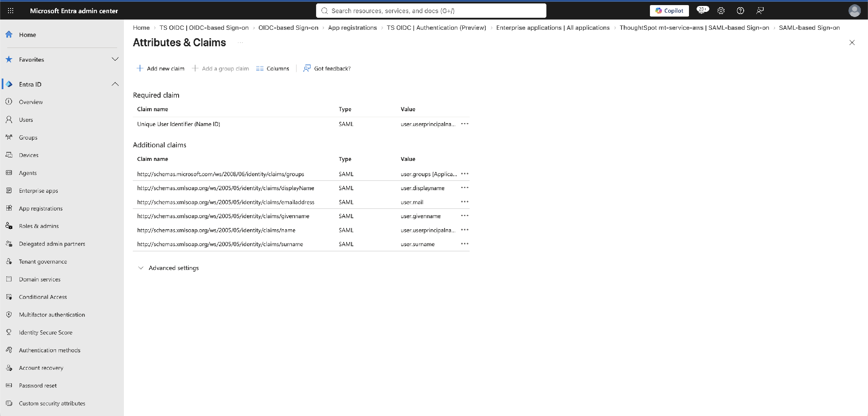Open more options beside Attributes & Claims title

tap(240, 42)
